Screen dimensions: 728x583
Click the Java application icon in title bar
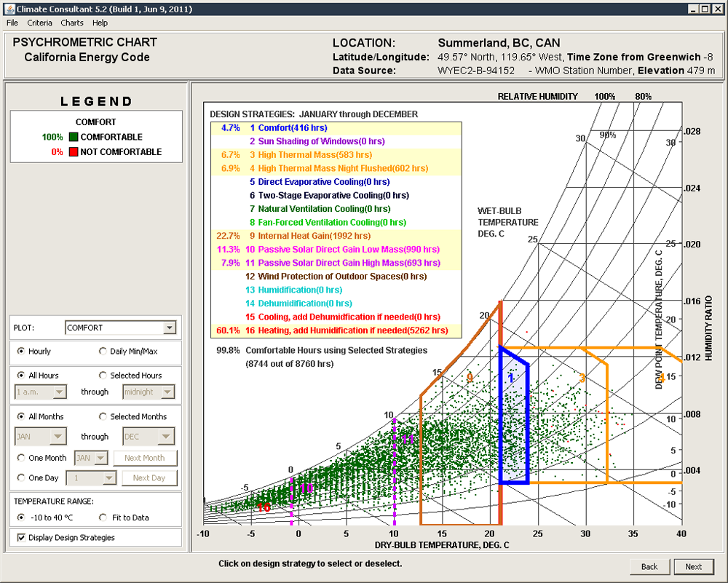(7, 9)
